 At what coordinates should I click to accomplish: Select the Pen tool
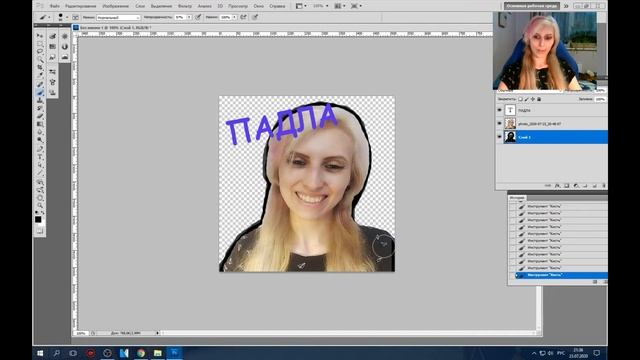click(x=40, y=149)
